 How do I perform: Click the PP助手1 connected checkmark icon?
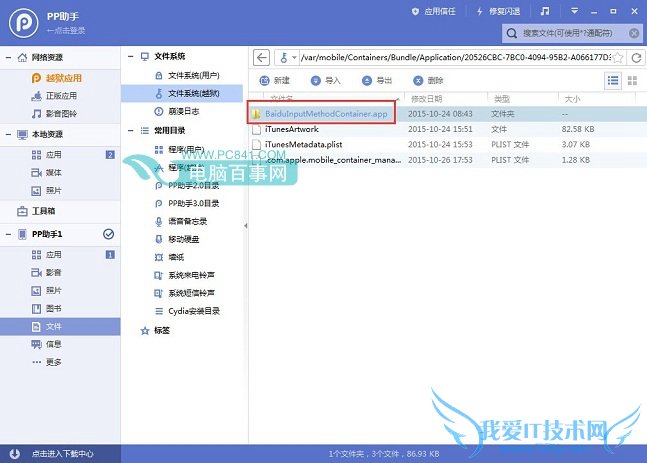(x=109, y=234)
